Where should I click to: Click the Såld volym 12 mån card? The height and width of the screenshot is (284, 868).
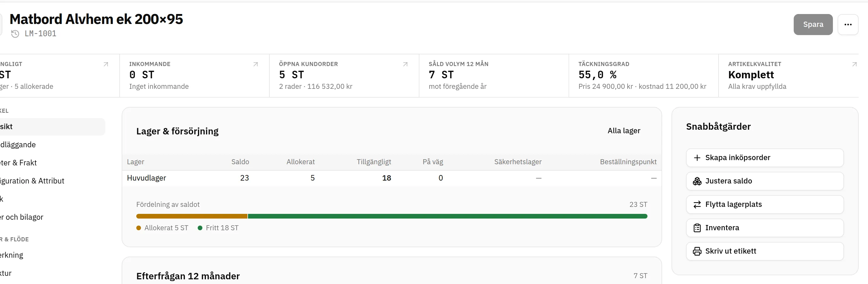494,76
